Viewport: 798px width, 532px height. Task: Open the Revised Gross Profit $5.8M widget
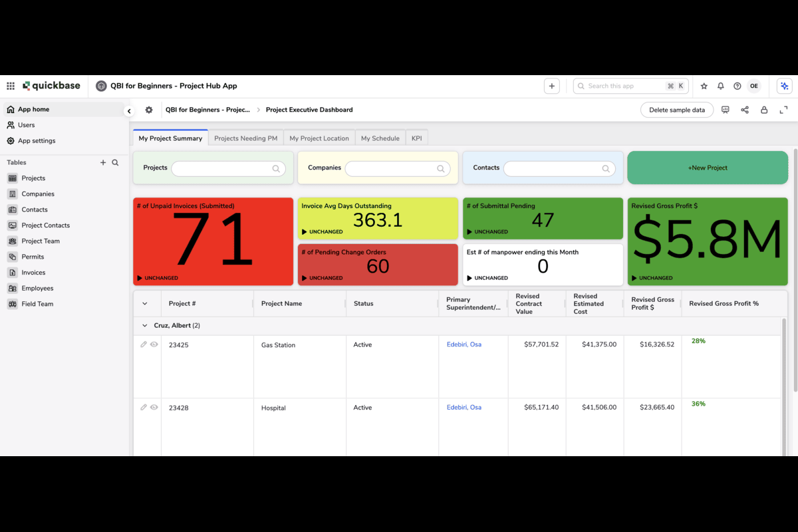[x=708, y=241]
